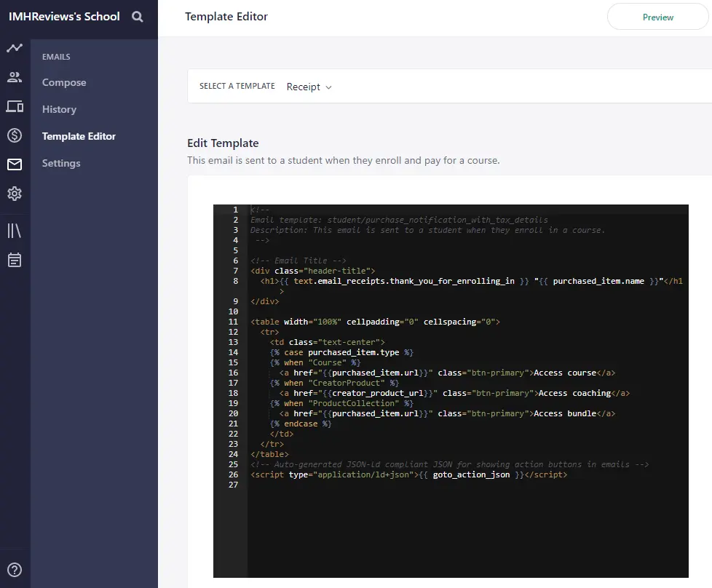Expand the Receipt template dropdown

click(x=309, y=87)
